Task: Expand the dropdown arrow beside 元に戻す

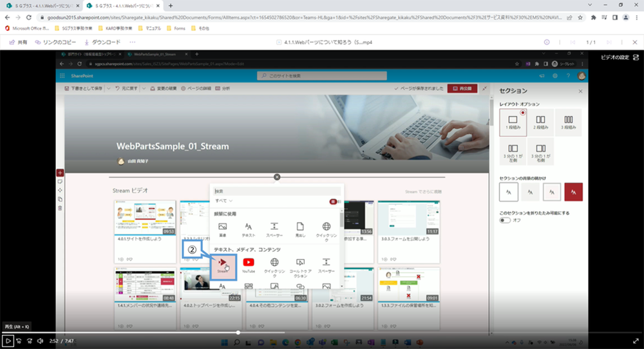Action: 144,88
